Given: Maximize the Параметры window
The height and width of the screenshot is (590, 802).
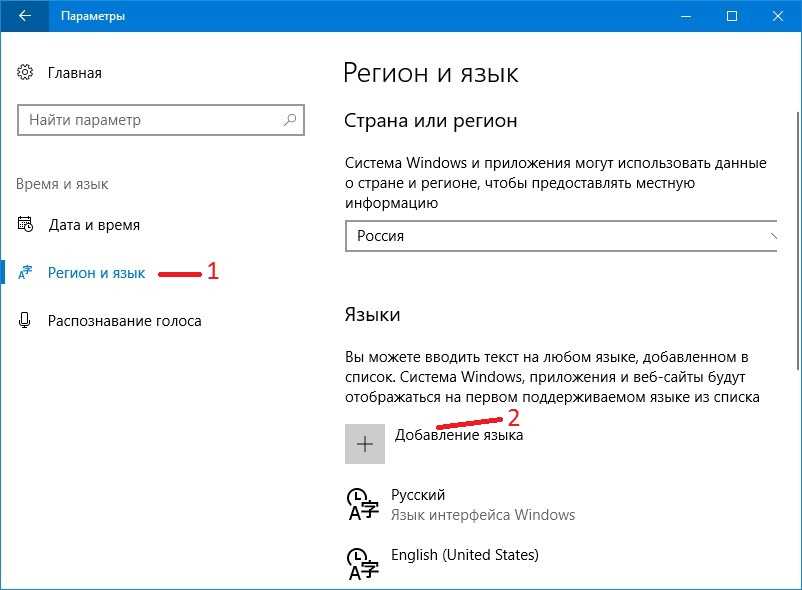Looking at the screenshot, I should point(732,16).
